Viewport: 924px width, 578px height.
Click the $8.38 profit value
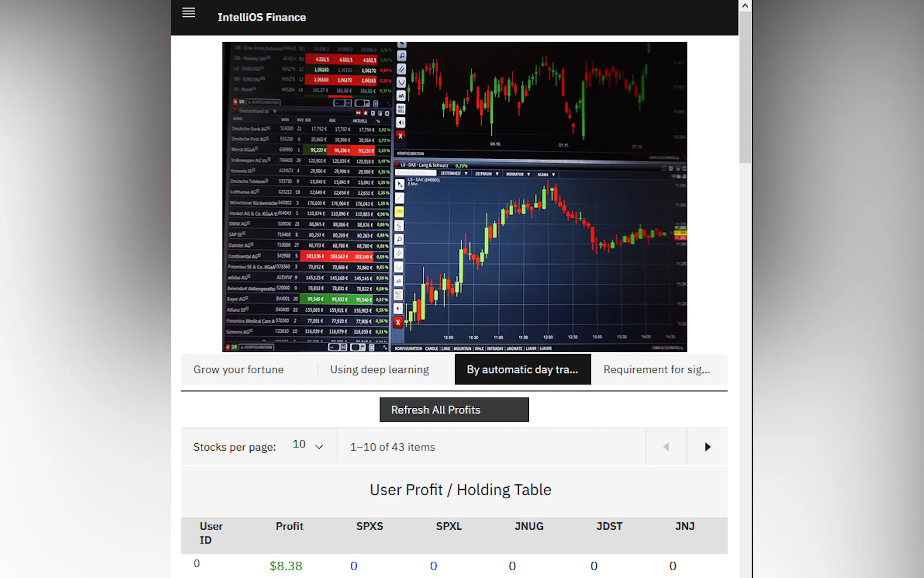click(x=286, y=566)
